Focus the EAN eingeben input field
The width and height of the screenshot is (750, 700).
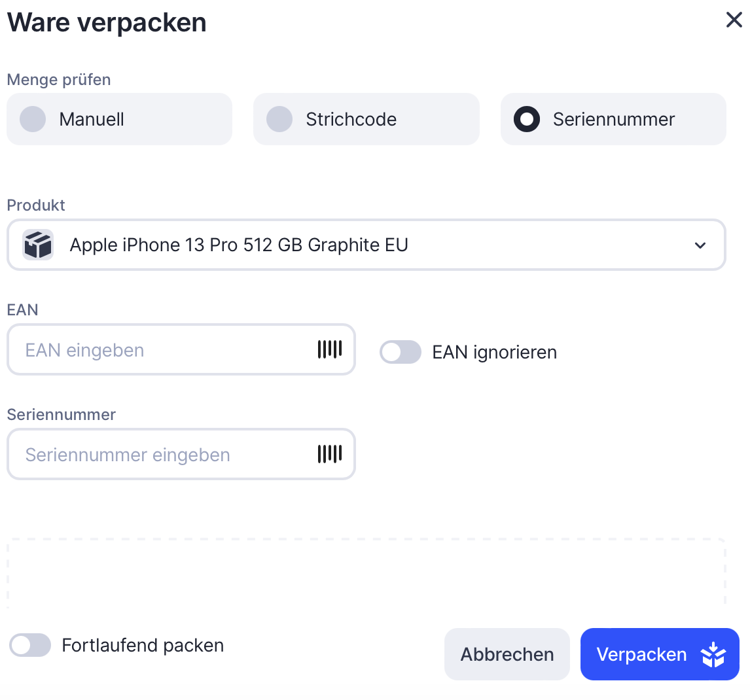(164, 350)
